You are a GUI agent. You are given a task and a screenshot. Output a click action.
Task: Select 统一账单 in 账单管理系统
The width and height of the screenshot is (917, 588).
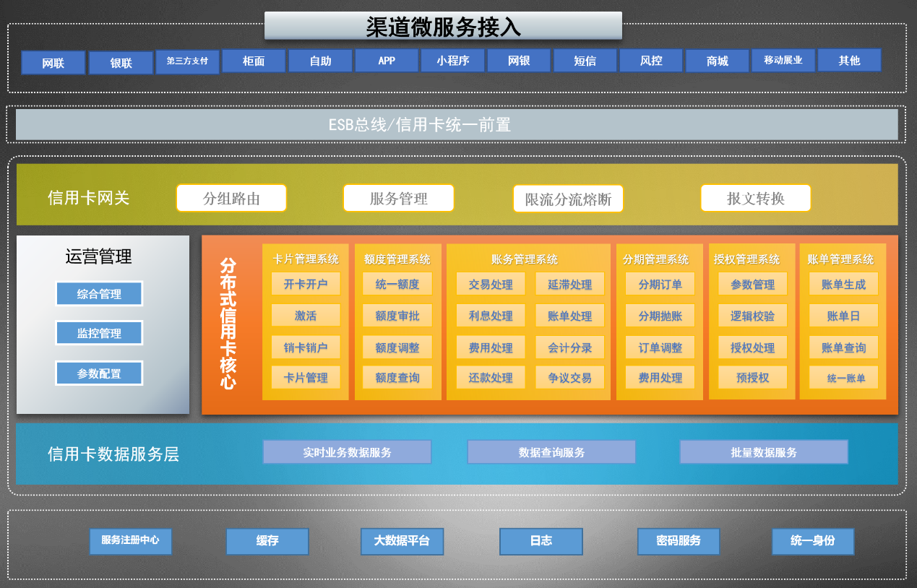[x=843, y=378]
